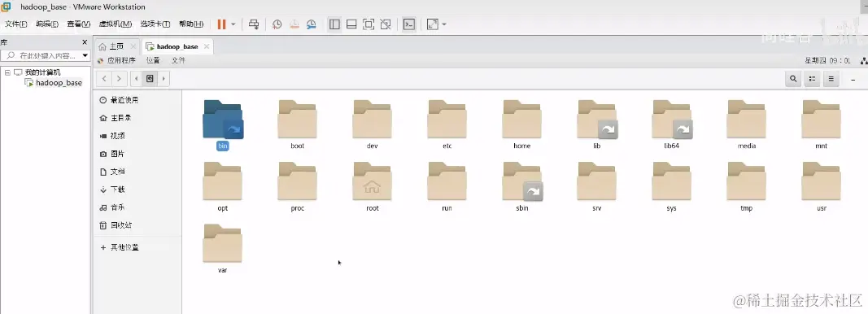
Task: Click the Send Ctrl+Alt+Del toolbar icon
Action: point(254,24)
